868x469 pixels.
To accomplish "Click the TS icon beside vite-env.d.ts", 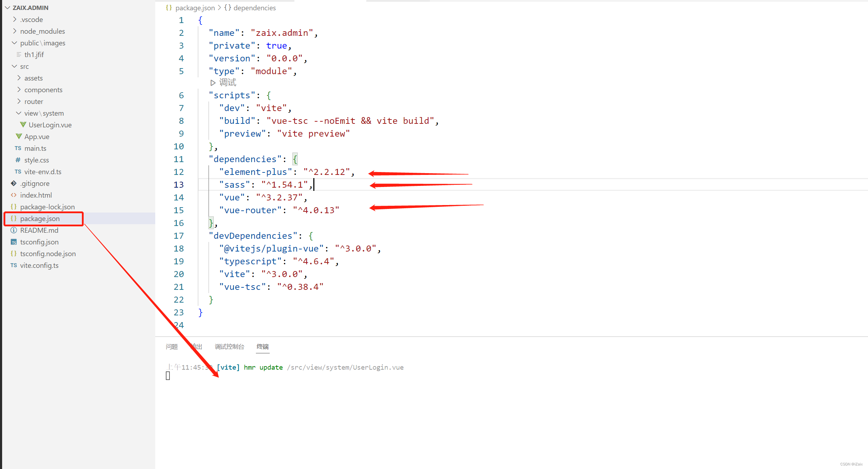I will pyautogui.click(x=18, y=171).
